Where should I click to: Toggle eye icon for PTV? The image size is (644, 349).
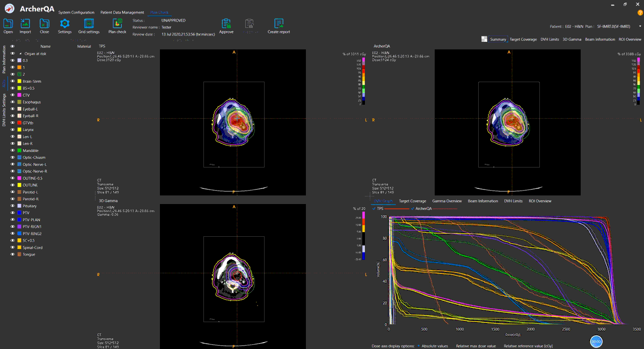(12, 213)
